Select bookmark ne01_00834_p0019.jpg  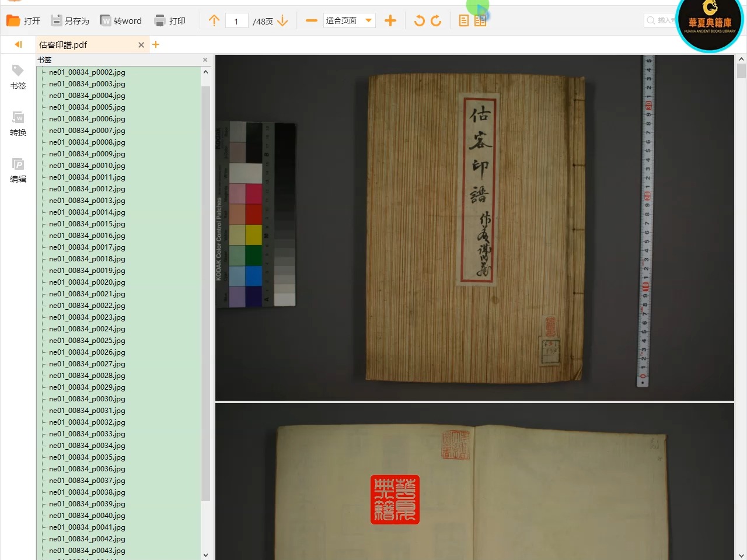coord(87,271)
